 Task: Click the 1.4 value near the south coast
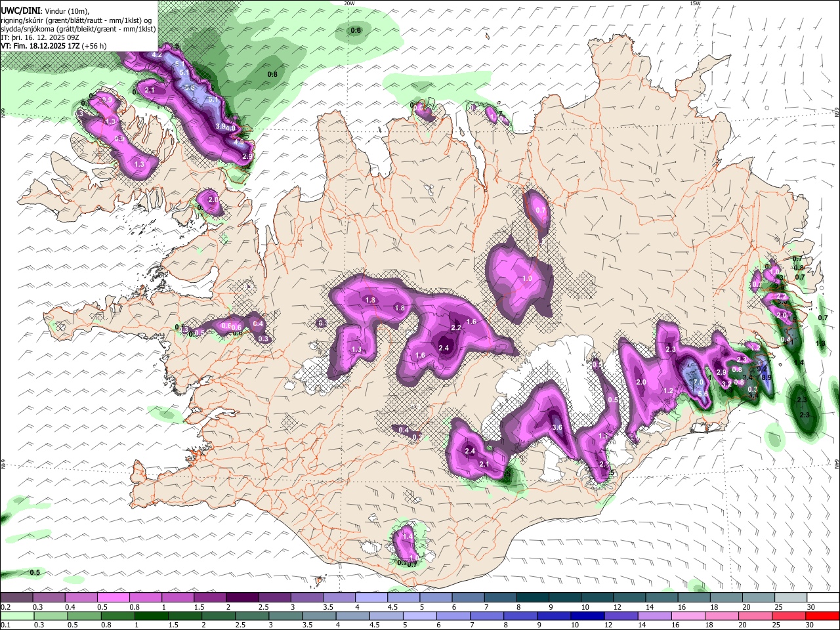[x=408, y=537]
